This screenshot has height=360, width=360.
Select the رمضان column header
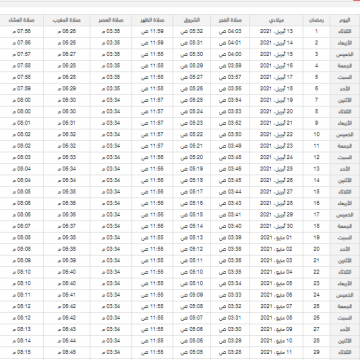[316, 20]
